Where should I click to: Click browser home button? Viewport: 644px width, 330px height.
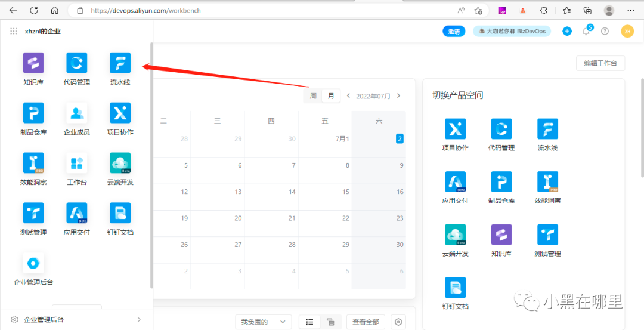point(54,10)
